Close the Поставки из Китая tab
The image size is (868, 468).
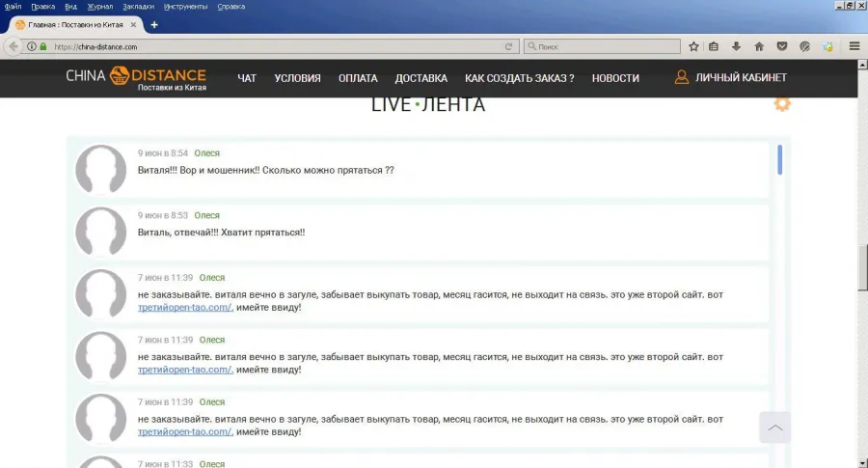[x=133, y=25]
